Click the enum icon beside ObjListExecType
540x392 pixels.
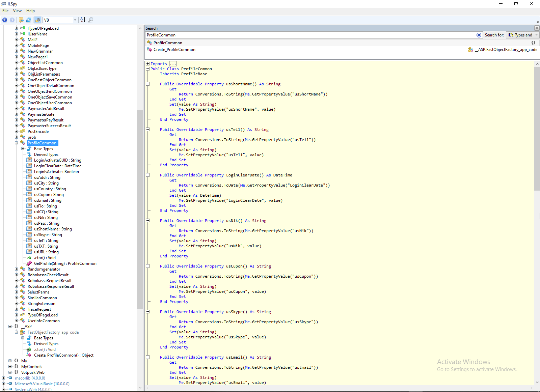coord(23,68)
